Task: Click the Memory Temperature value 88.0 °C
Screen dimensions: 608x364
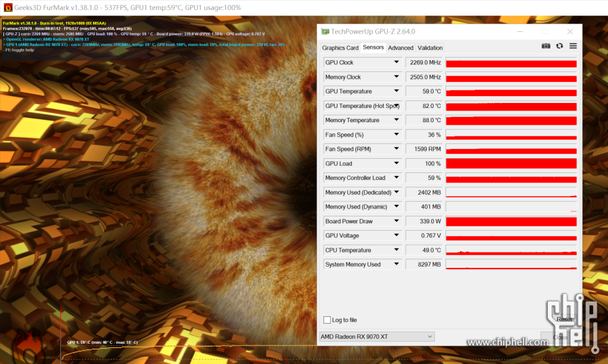Action: pyautogui.click(x=424, y=120)
